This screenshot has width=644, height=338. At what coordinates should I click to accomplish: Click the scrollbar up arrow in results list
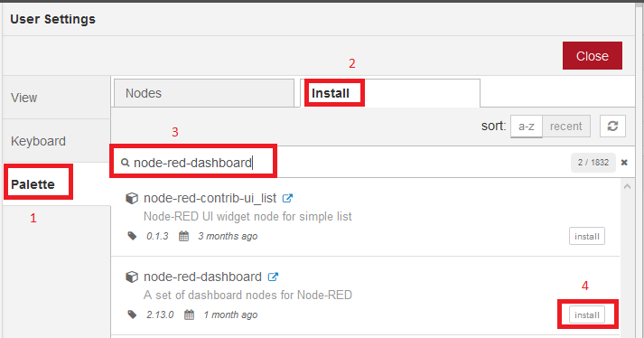(x=627, y=186)
